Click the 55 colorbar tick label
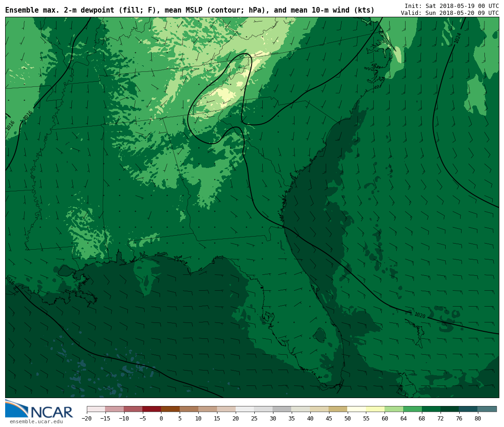 366,418
